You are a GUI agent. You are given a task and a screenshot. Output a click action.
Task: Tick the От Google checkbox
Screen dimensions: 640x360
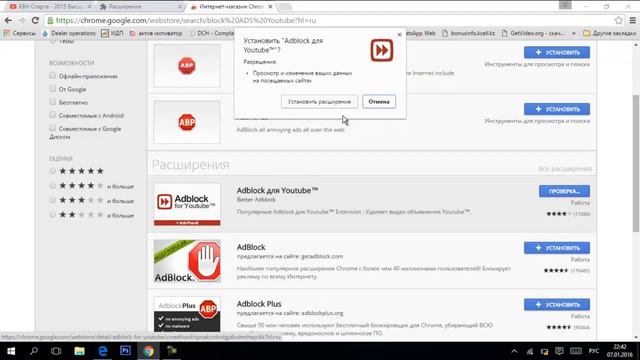pos(52,89)
